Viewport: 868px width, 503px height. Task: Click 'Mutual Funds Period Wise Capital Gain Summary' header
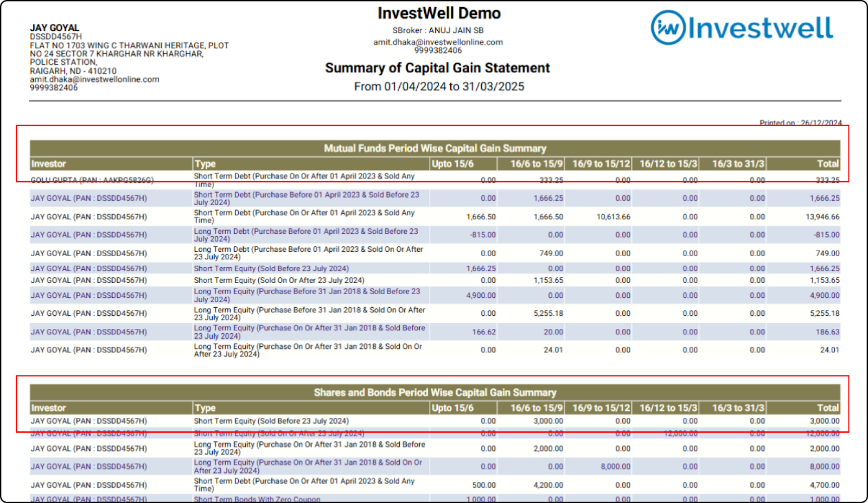click(x=435, y=148)
